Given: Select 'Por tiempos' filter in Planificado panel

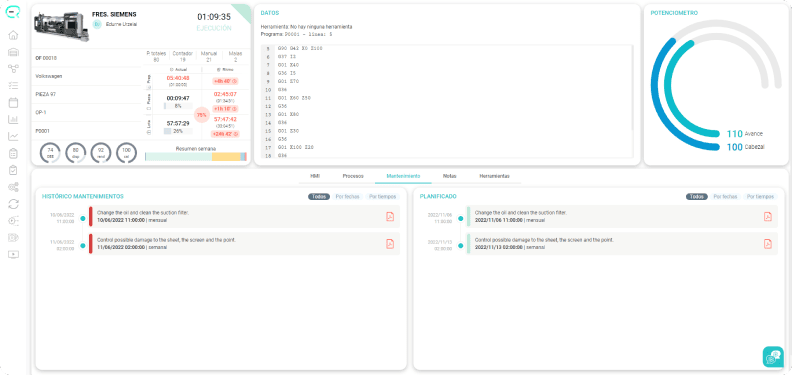Looking at the screenshot, I should pos(761,197).
